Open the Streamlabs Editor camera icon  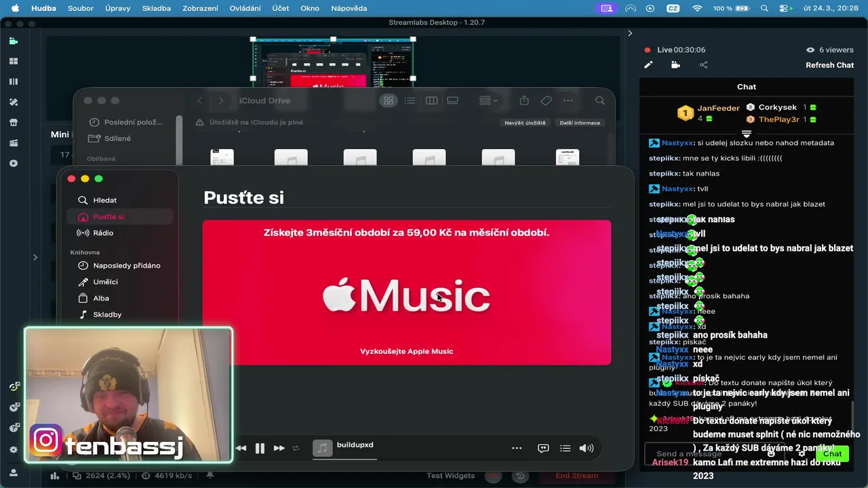[13, 41]
